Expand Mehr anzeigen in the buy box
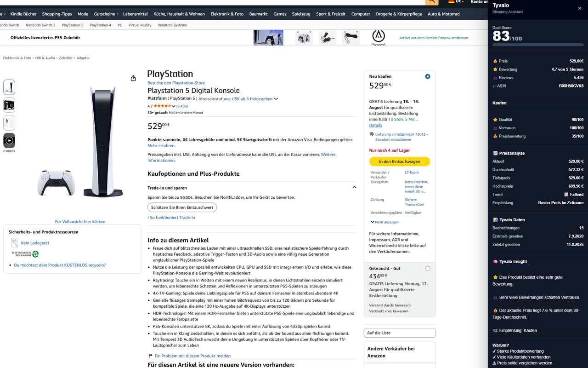 coord(384,222)
